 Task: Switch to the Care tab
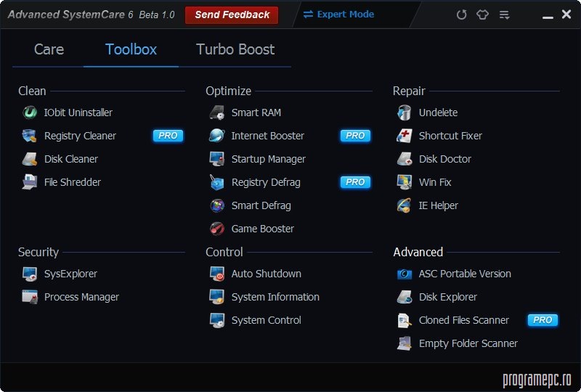[x=49, y=49]
